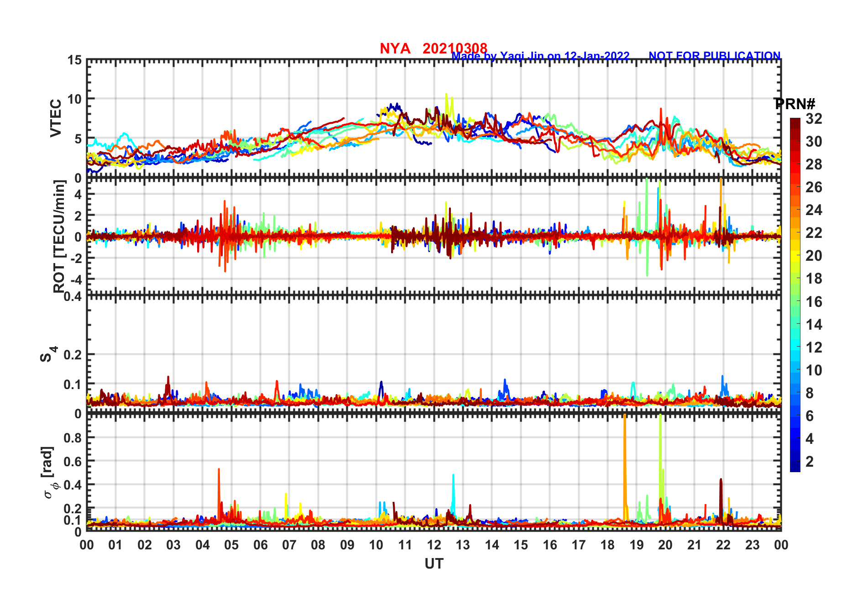
Task: Click colorbar tick label 16
Action: [814, 302]
